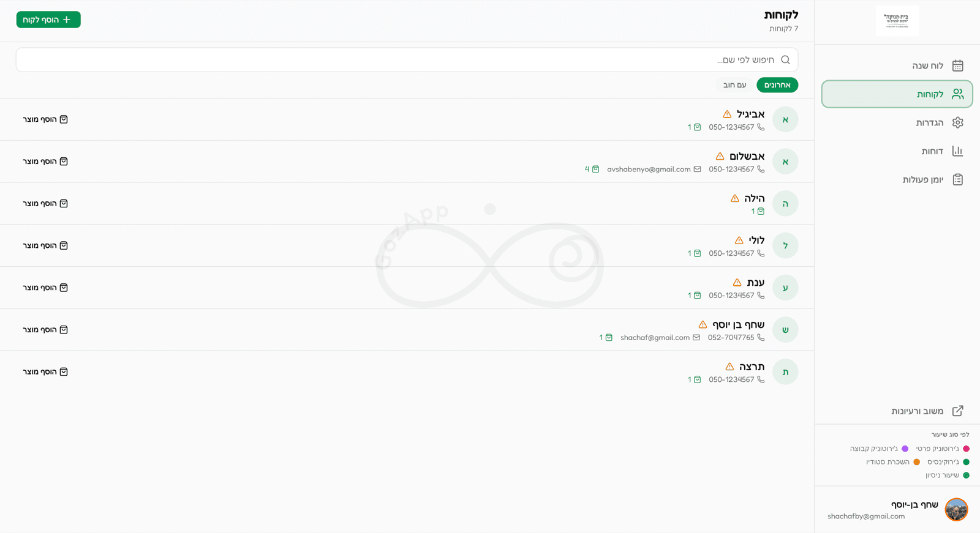
Task: Click the השכרת סטודיו orange legend dot
Action: tap(916, 462)
